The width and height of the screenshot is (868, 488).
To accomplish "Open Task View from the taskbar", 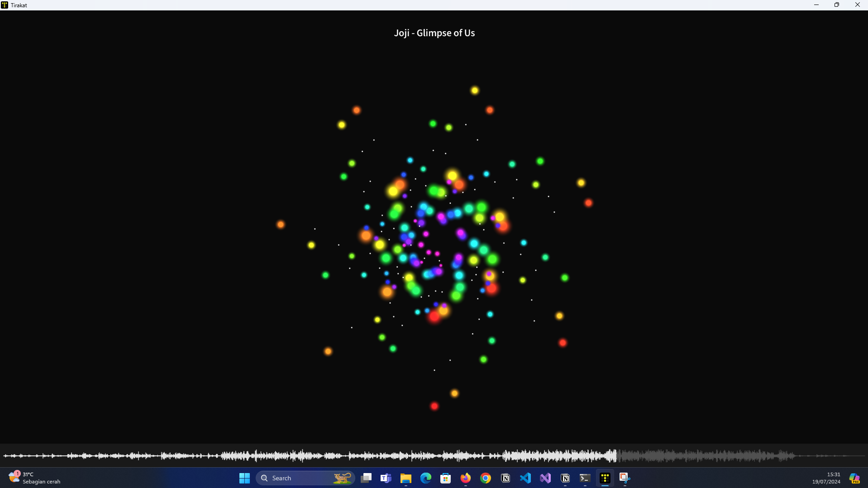I will pos(366,478).
